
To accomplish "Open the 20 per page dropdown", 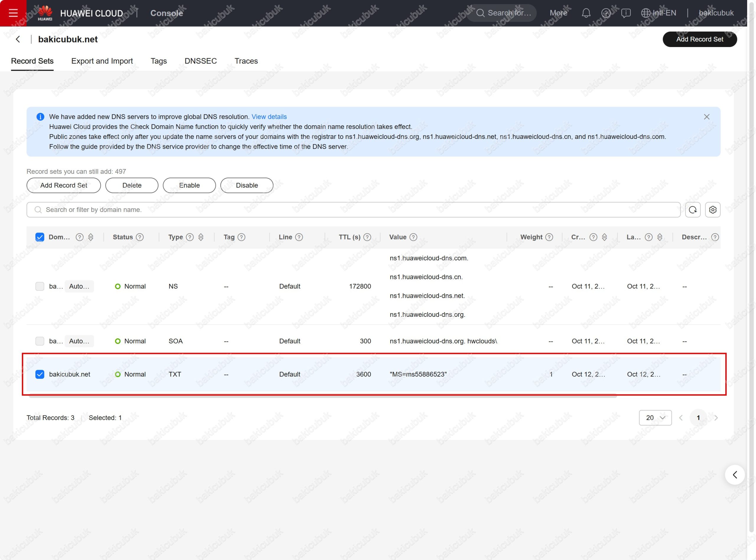I will coord(655,418).
